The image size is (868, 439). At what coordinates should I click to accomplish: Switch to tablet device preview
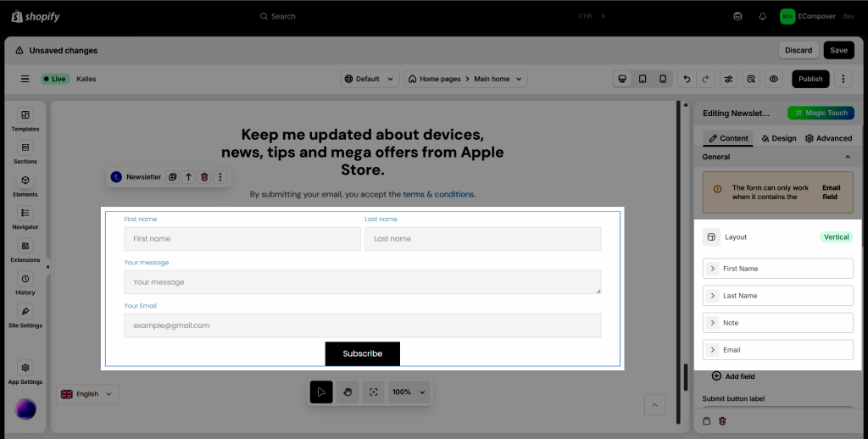point(643,79)
